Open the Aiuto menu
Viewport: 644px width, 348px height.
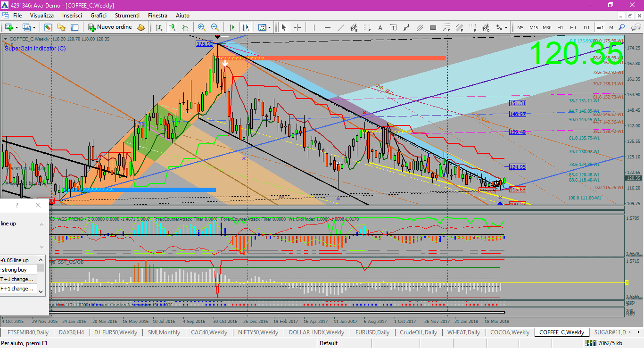(x=183, y=16)
